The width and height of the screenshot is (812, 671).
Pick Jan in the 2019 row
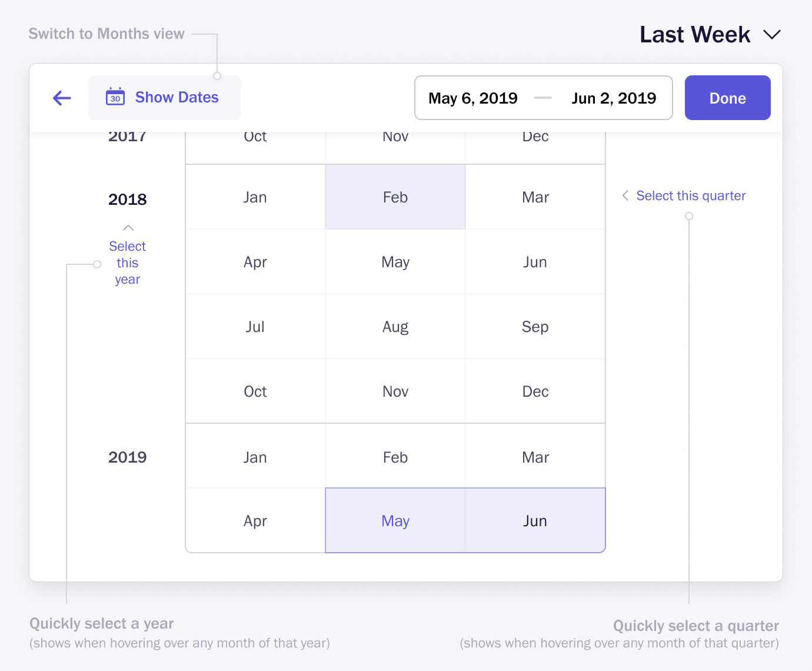pos(255,457)
